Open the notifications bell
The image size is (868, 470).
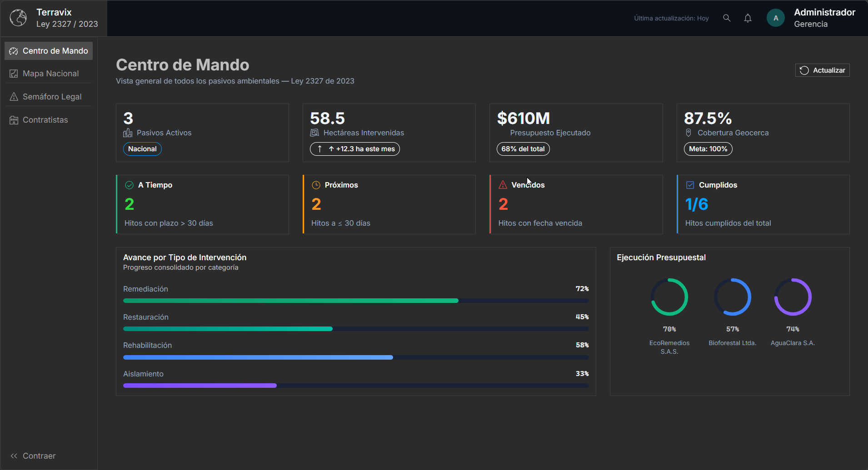pyautogui.click(x=748, y=18)
